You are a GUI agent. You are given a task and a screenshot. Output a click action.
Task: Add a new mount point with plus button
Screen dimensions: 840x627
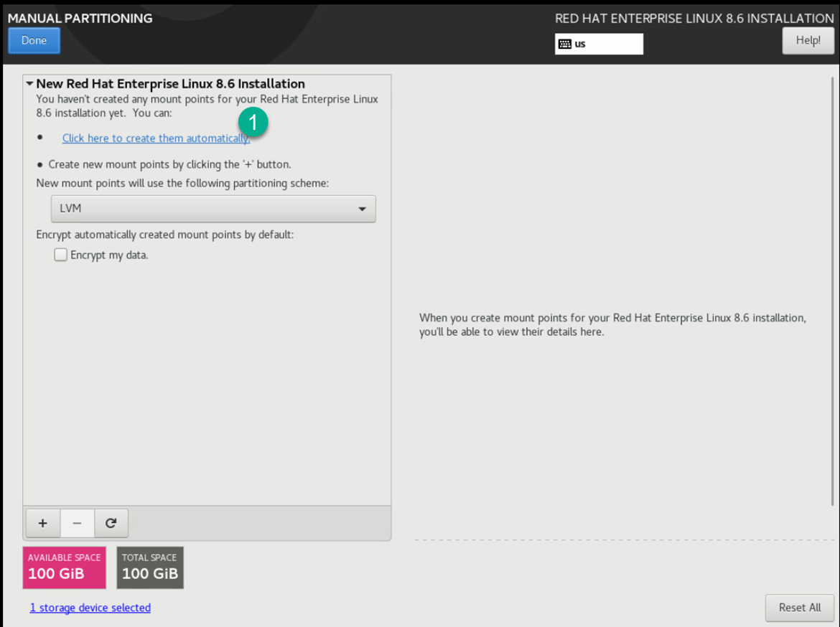[x=43, y=523]
